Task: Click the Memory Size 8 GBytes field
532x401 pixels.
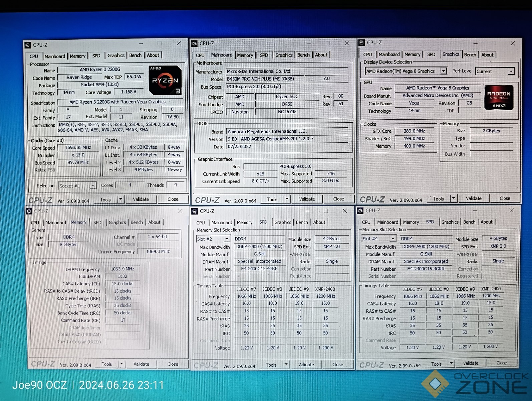Action: (68, 245)
